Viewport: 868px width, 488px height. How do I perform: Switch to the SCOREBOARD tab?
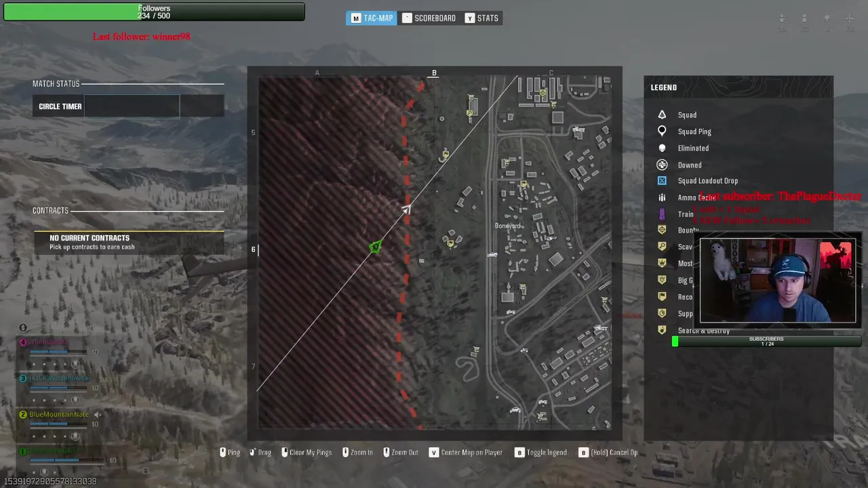(429, 18)
